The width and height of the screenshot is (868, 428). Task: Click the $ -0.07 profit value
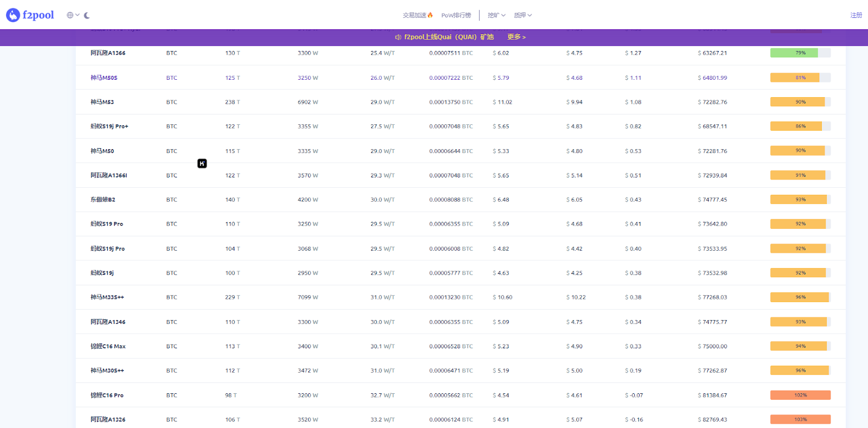[x=634, y=395]
